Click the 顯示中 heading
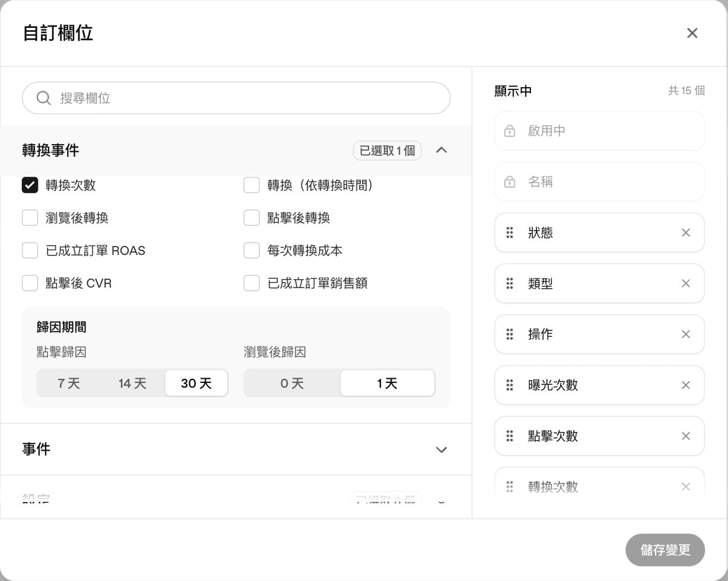 (x=513, y=91)
